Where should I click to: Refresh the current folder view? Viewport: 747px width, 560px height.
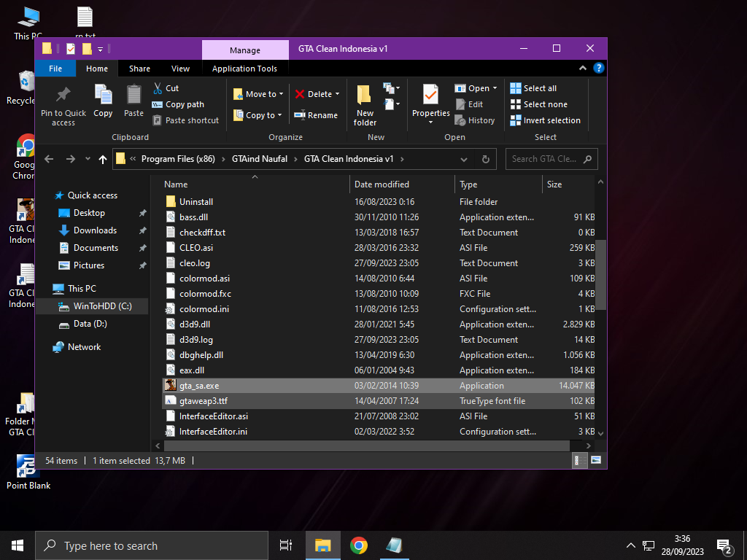[485, 159]
